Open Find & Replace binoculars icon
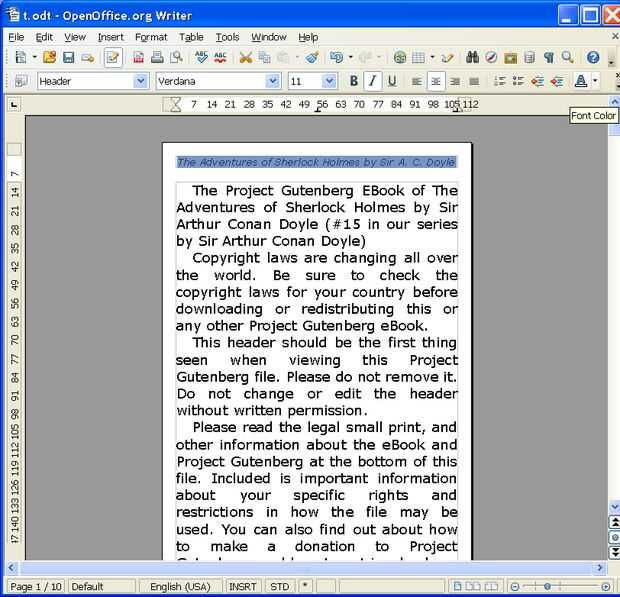620x597 pixels. point(472,58)
